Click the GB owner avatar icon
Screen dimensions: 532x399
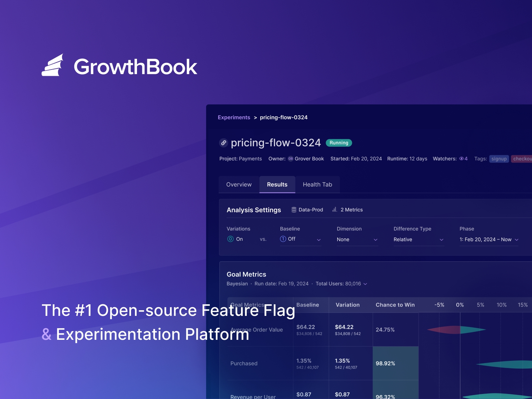pos(290,159)
